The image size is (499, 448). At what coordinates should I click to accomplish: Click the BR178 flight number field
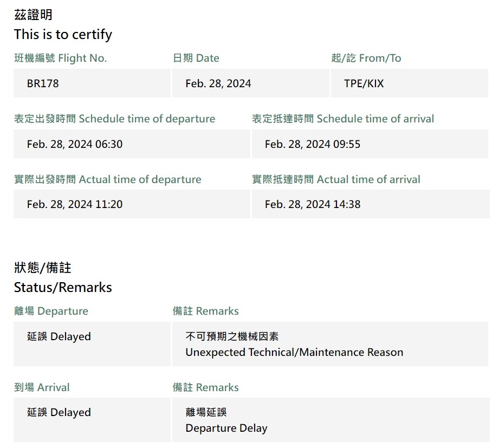click(x=92, y=83)
